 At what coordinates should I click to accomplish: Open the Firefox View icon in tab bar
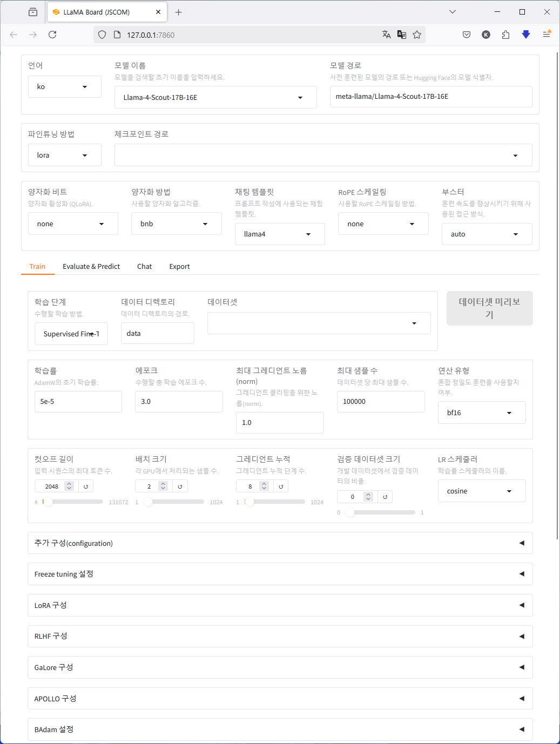coord(33,12)
